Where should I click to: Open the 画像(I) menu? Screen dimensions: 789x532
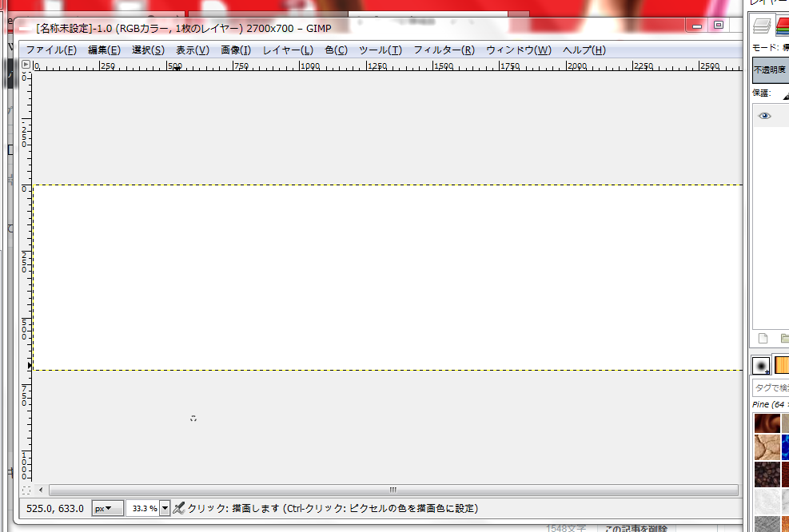[236, 50]
